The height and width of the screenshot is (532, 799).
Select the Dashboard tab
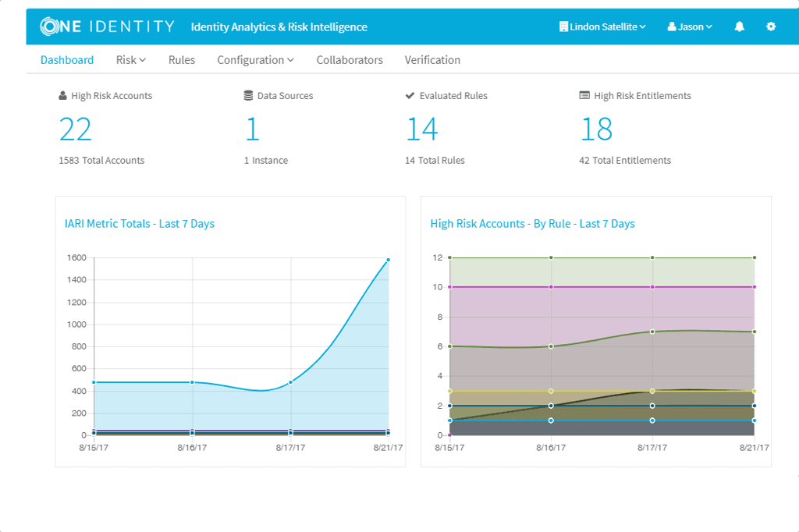pos(67,60)
